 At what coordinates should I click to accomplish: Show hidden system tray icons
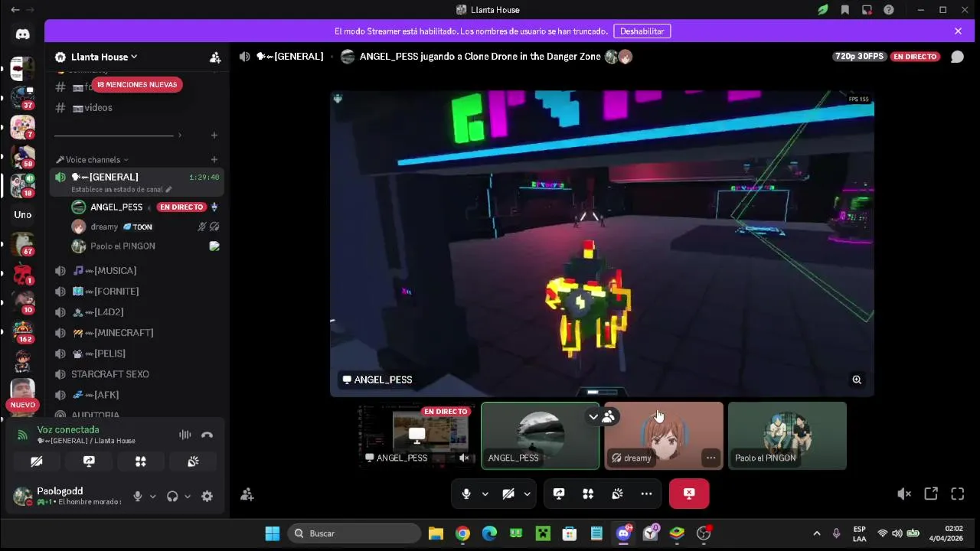point(816,533)
